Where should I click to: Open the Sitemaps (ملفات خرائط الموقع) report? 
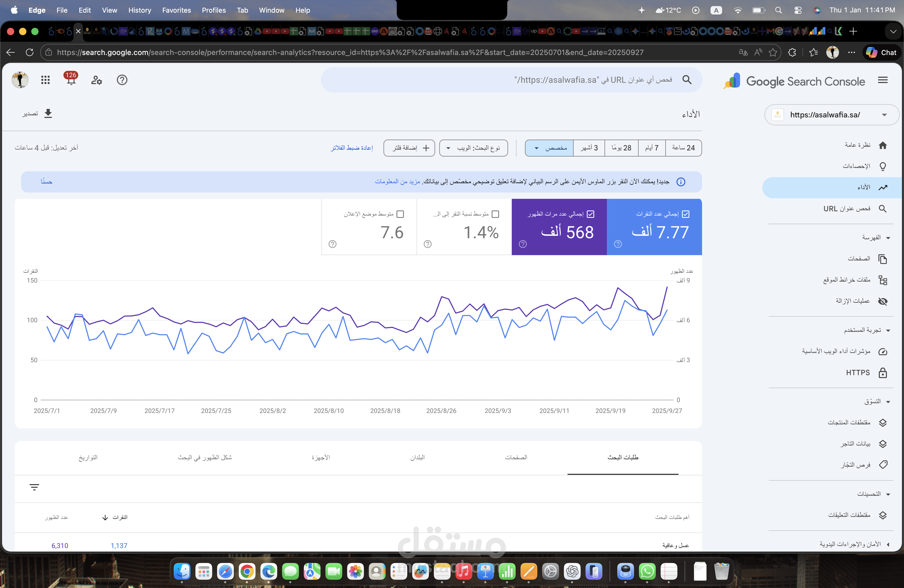coord(883,280)
